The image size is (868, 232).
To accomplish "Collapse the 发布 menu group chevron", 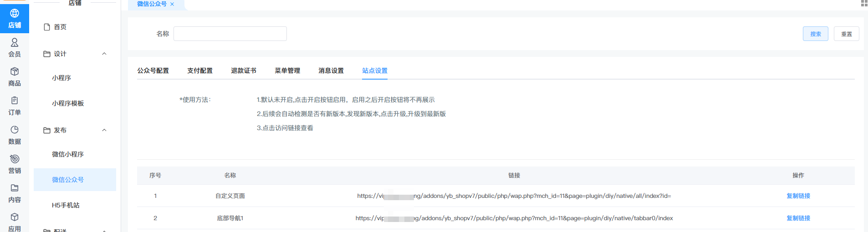I will [x=104, y=130].
